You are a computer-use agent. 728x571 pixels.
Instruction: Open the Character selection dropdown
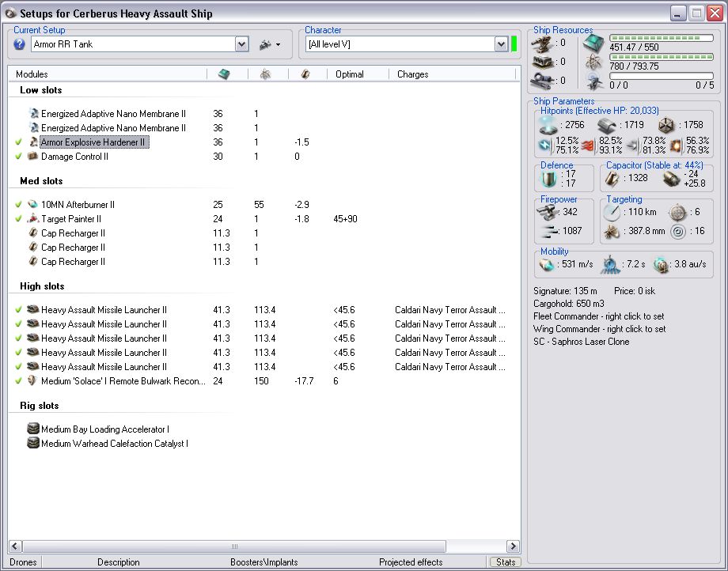click(x=501, y=44)
